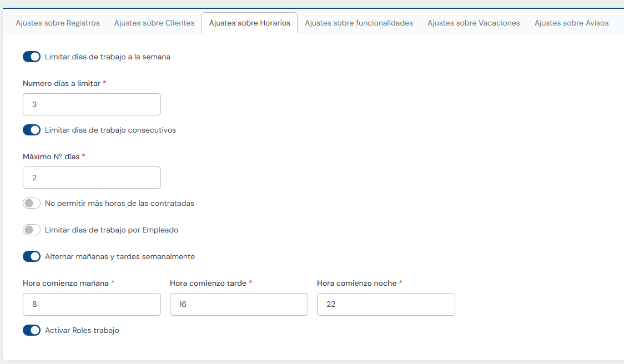Select the Ajustes sobre Horarios tab
This screenshot has height=364, width=624.
coord(249,23)
